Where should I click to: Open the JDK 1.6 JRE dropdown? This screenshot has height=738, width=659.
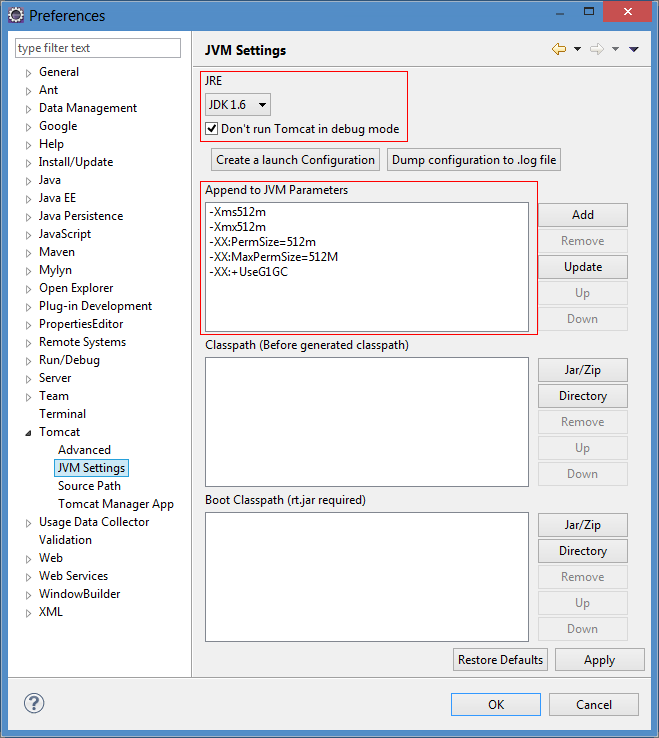[238, 104]
